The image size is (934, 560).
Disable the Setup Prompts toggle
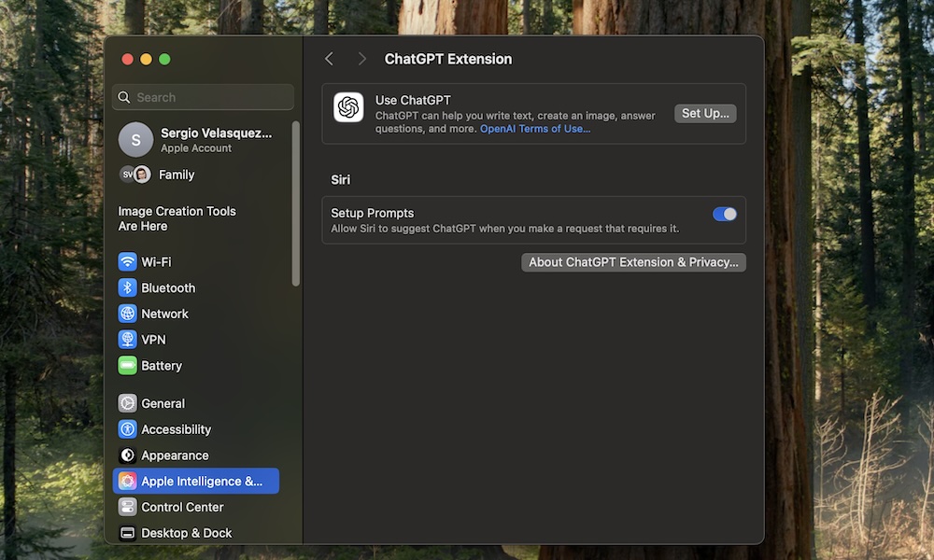[725, 214]
